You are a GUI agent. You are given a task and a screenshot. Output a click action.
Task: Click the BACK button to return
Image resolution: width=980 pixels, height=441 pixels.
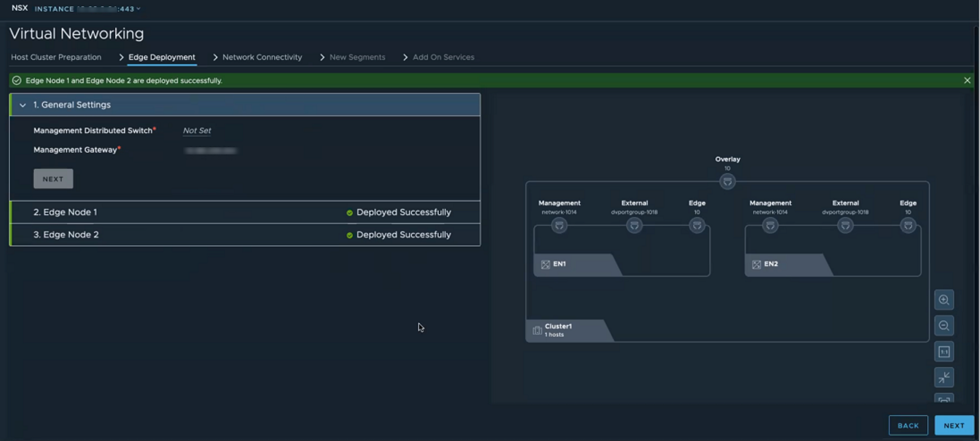[908, 426]
